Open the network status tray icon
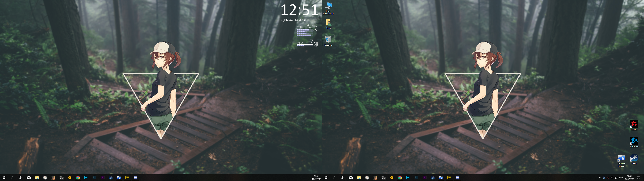 click(x=612, y=178)
